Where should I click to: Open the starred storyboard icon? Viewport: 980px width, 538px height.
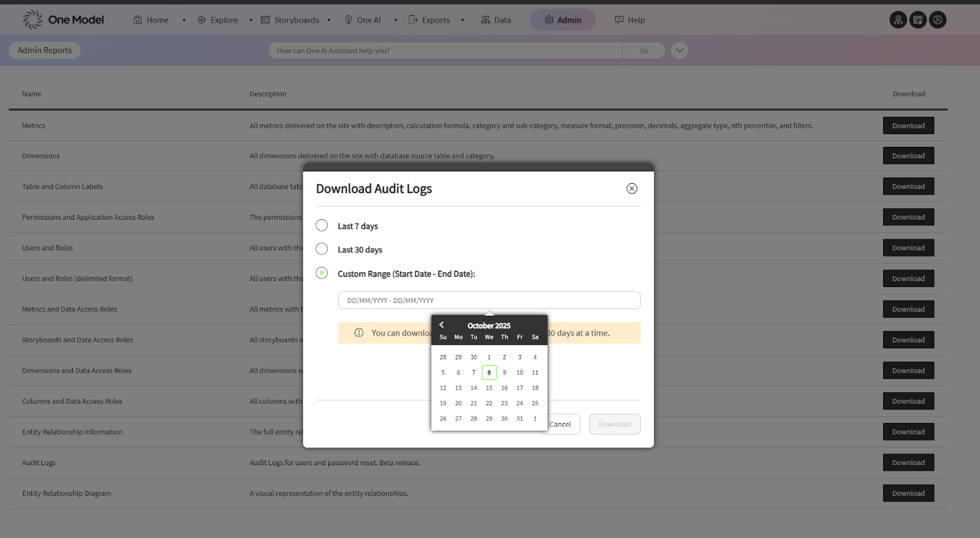(918, 20)
